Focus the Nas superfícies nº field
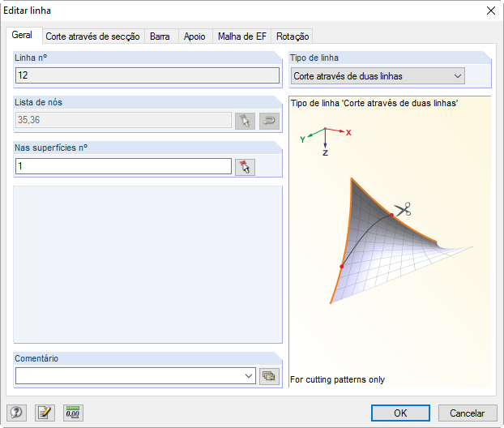Screen dimensions: 504x428 click(123, 166)
